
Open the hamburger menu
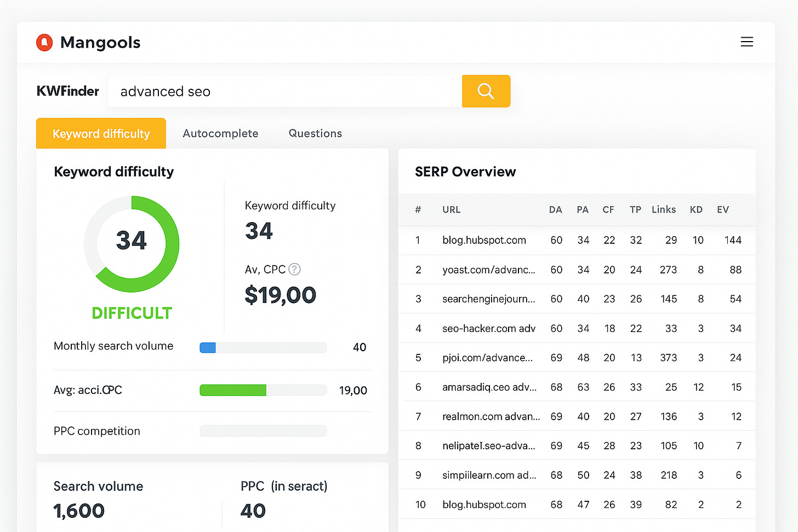click(747, 42)
